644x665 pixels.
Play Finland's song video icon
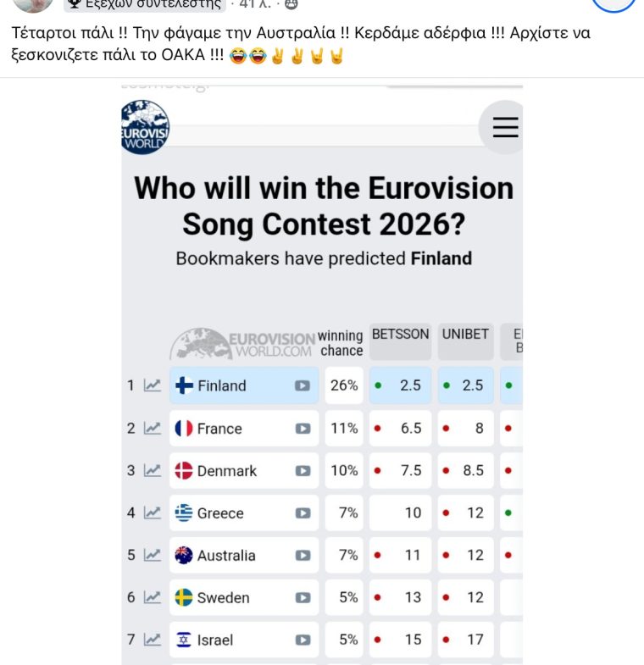pos(303,385)
